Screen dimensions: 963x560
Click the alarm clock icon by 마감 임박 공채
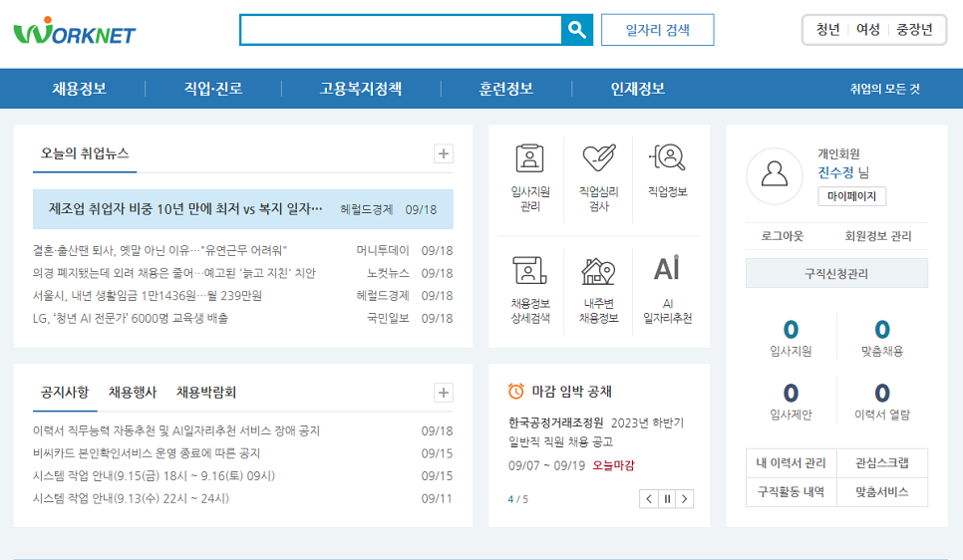516,392
